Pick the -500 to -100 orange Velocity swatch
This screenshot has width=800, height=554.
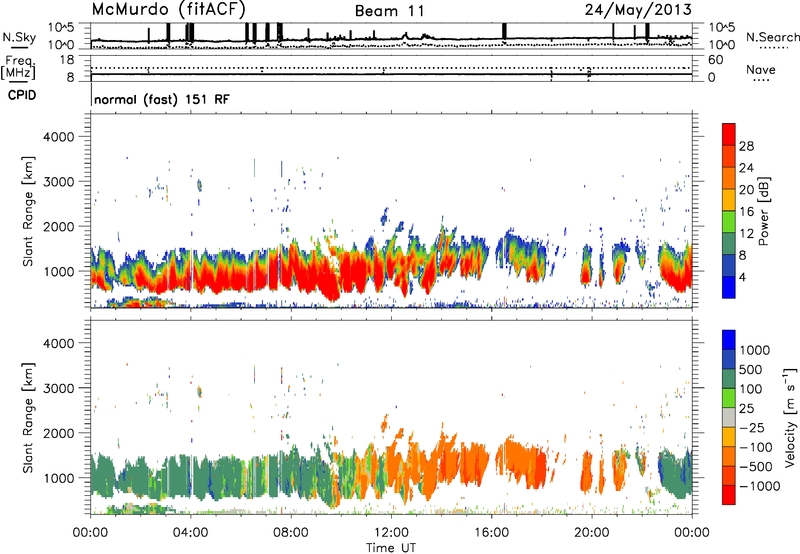point(729,456)
